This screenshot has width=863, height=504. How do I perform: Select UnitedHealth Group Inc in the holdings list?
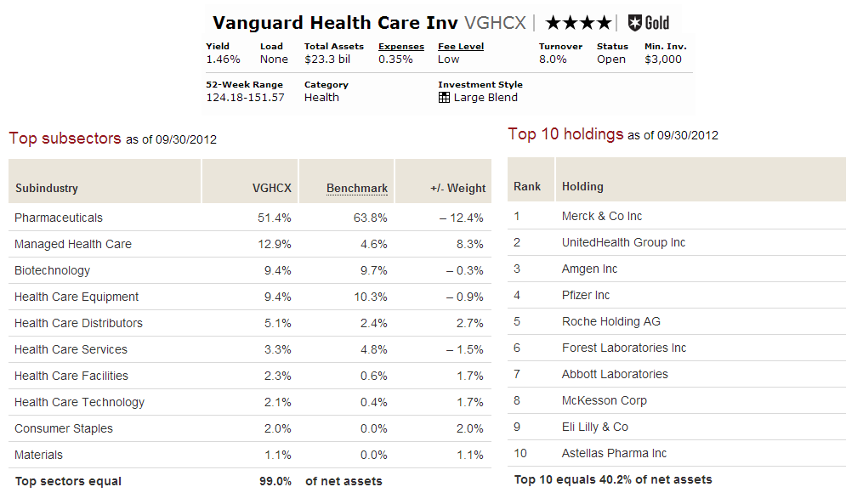click(623, 242)
